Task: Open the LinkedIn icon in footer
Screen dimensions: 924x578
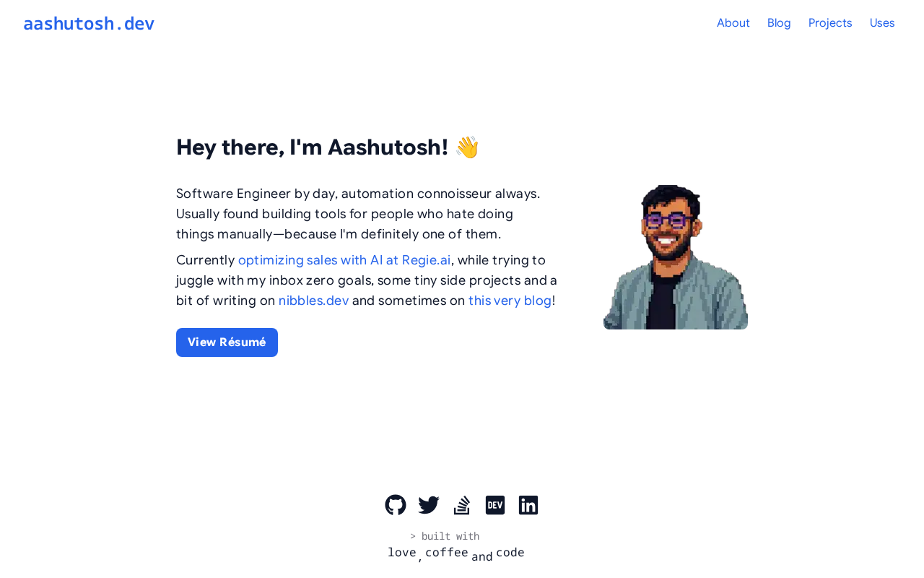Action: tap(528, 505)
